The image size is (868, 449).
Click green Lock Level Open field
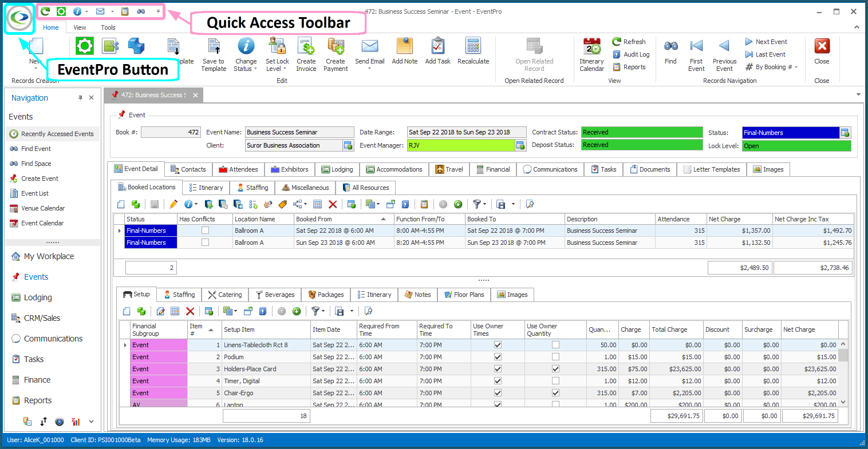796,146
